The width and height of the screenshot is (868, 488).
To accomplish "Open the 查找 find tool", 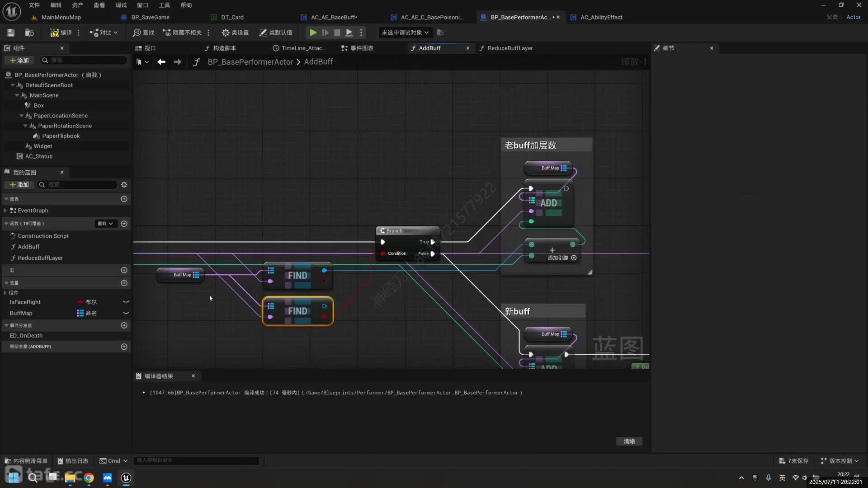I will (x=143, y=33).
